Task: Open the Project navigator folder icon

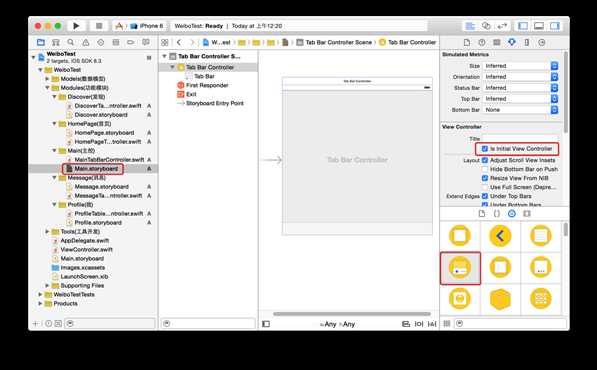Action: (41, 42)
